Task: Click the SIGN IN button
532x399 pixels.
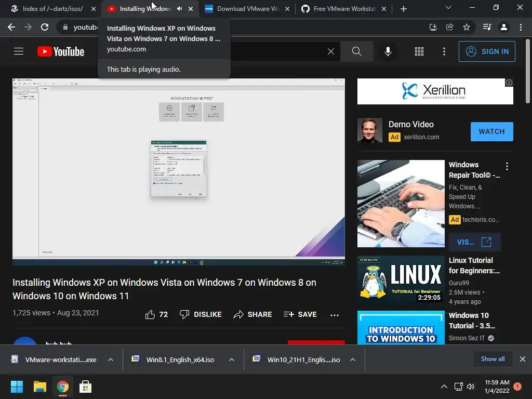Action: click(x=486, y=51)
